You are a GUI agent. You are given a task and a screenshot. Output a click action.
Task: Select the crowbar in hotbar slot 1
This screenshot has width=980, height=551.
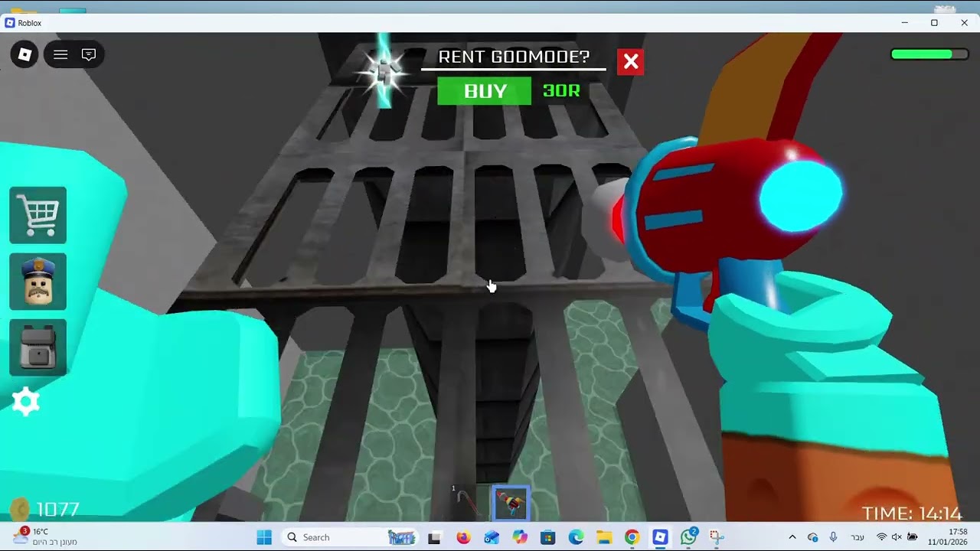[467, 502]
